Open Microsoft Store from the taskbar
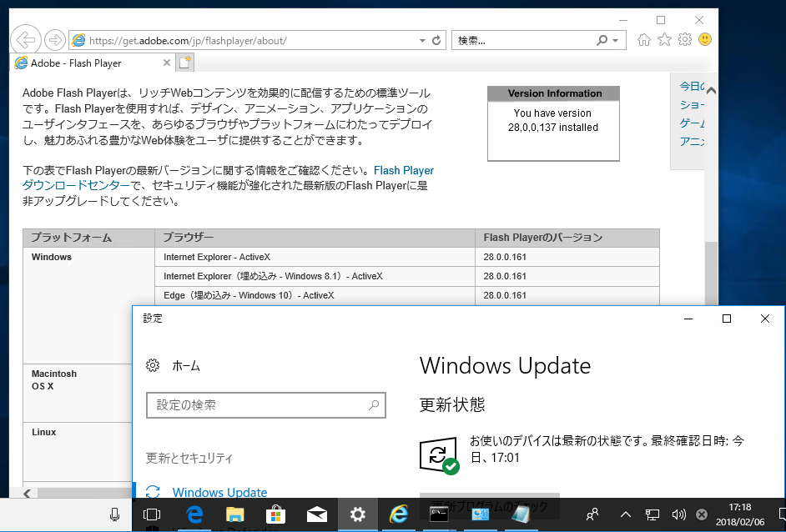786x532 pixels. [x=275, y=514]
